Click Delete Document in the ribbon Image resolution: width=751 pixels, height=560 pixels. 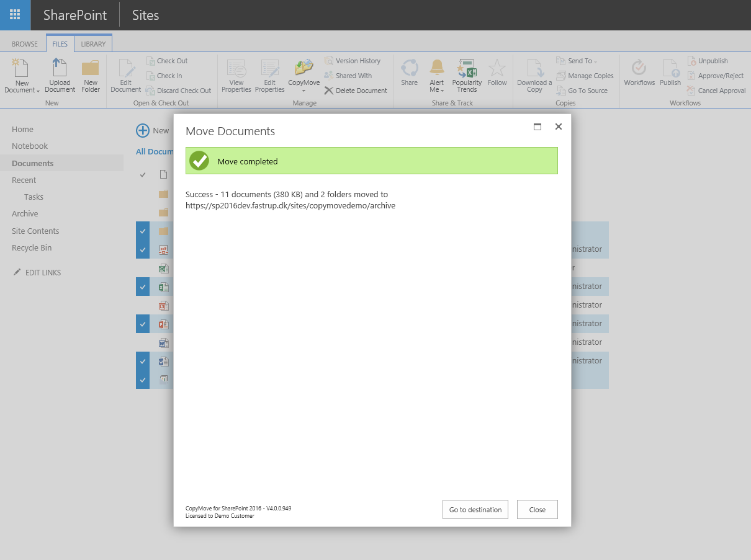[x=356, y=91]
